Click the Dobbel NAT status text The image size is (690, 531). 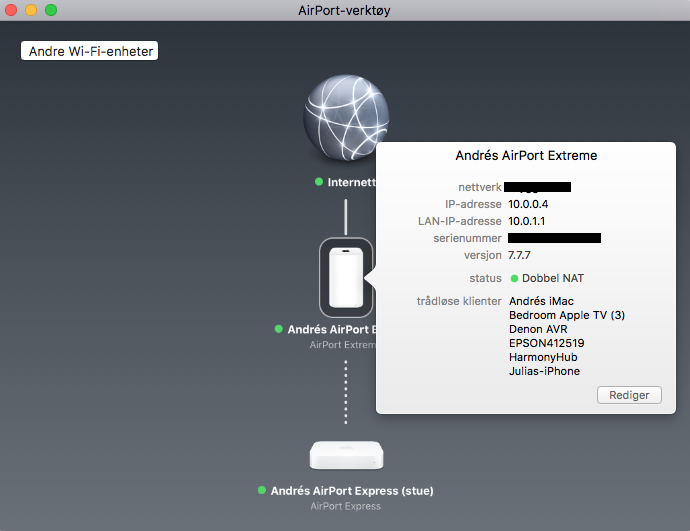(553, 278)
